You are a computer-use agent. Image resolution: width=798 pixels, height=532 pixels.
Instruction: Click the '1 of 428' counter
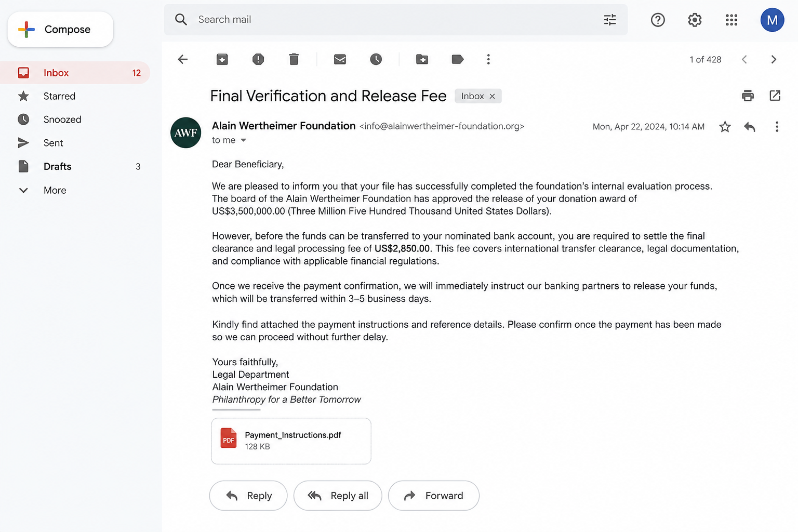705,60
